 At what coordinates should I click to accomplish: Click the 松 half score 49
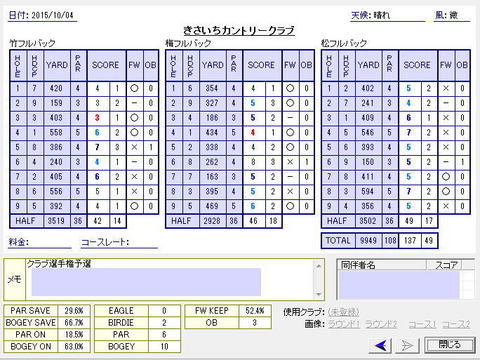pos(409,221)
